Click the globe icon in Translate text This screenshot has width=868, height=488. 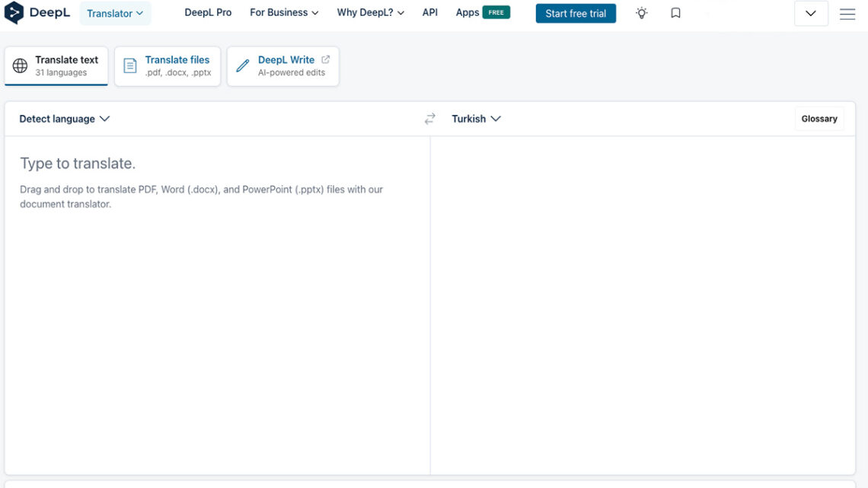(20, 65)
